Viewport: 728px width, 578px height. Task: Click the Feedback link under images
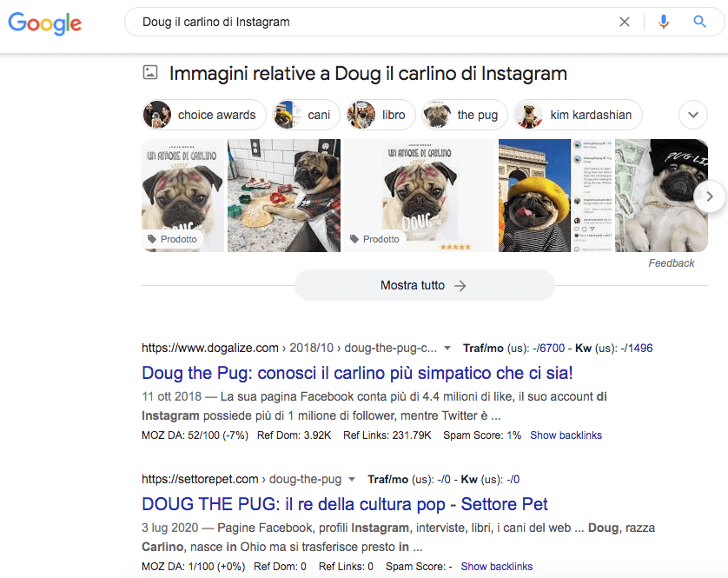tap(671, 263)
